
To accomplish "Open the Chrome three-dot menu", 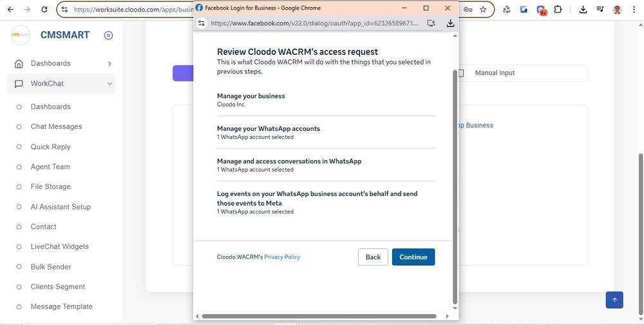I will pyautogui.click(x=634, y=10).
